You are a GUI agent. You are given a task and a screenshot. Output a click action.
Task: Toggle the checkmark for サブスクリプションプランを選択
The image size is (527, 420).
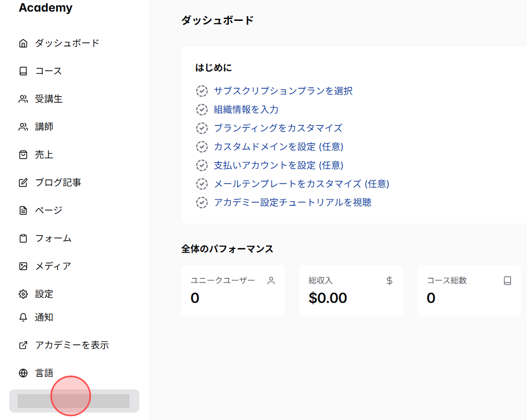(x=202, y=91)
